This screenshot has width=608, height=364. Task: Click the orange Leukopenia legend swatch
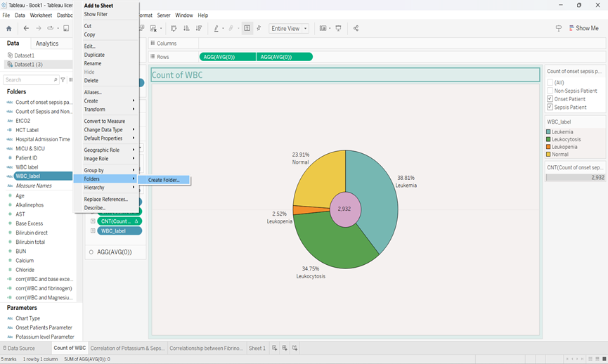point(549,147)
